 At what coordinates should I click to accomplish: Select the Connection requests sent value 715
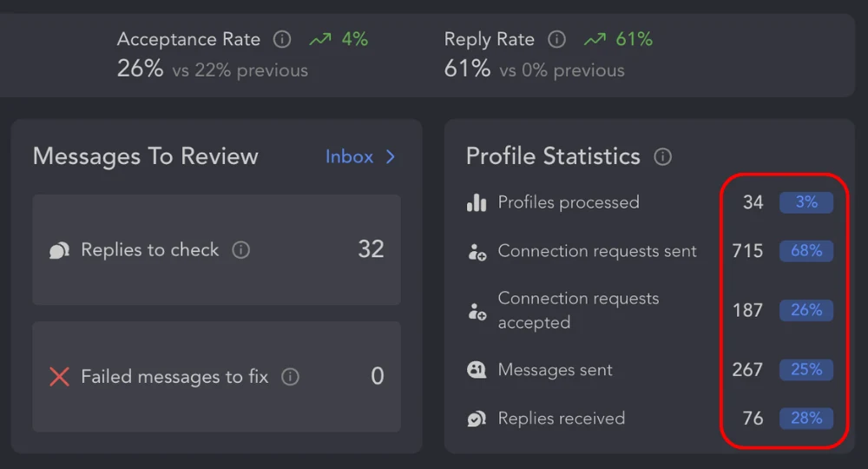(748, 251)
